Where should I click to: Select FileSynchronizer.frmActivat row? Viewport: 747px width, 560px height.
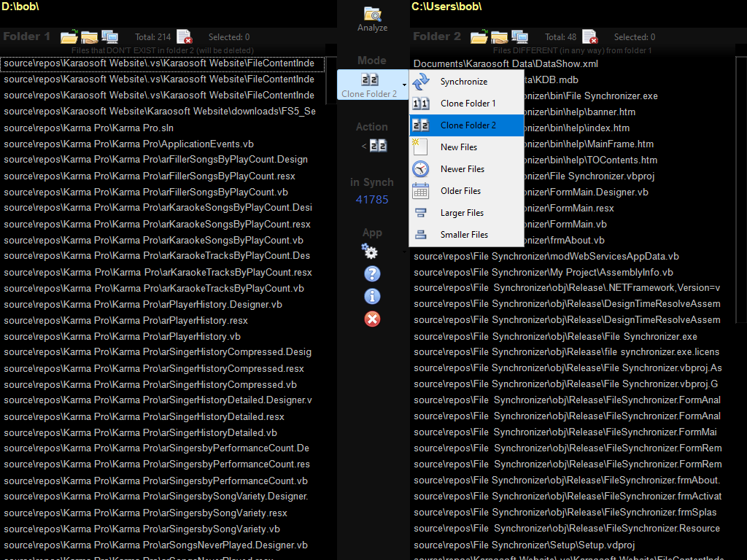[x=572, y=496]
